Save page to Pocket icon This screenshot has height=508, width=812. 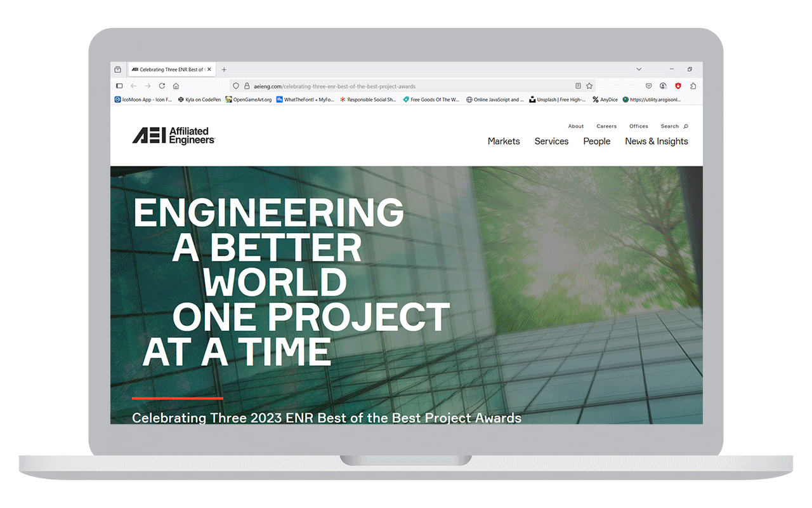click(x=649, y=86)
